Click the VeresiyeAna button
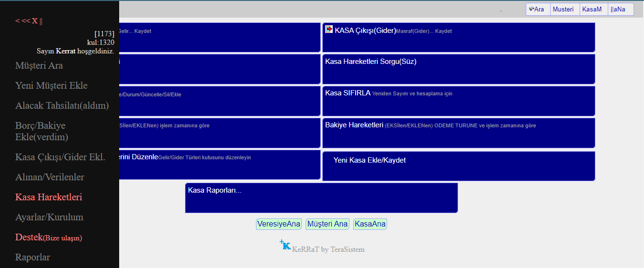 coord(279,224)
